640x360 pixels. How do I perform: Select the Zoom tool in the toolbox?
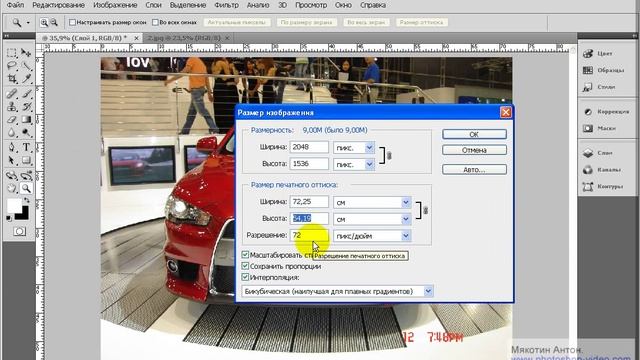(26, 188)
